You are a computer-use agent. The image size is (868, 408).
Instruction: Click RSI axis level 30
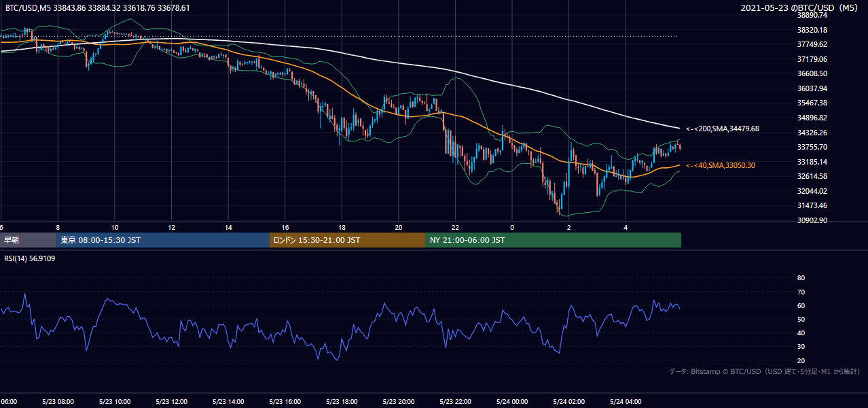(x=801, y=347)
